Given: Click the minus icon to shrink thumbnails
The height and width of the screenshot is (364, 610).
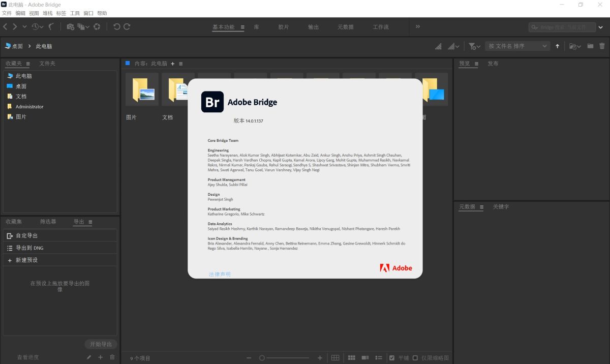Looking at the screenshot, I should (249, 358).
